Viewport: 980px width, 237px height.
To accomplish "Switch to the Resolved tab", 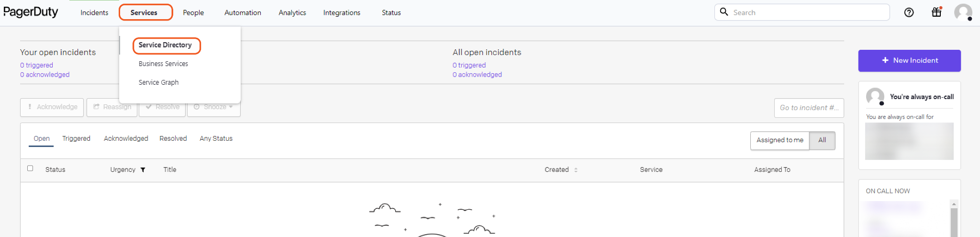I will tap(173, 138).
